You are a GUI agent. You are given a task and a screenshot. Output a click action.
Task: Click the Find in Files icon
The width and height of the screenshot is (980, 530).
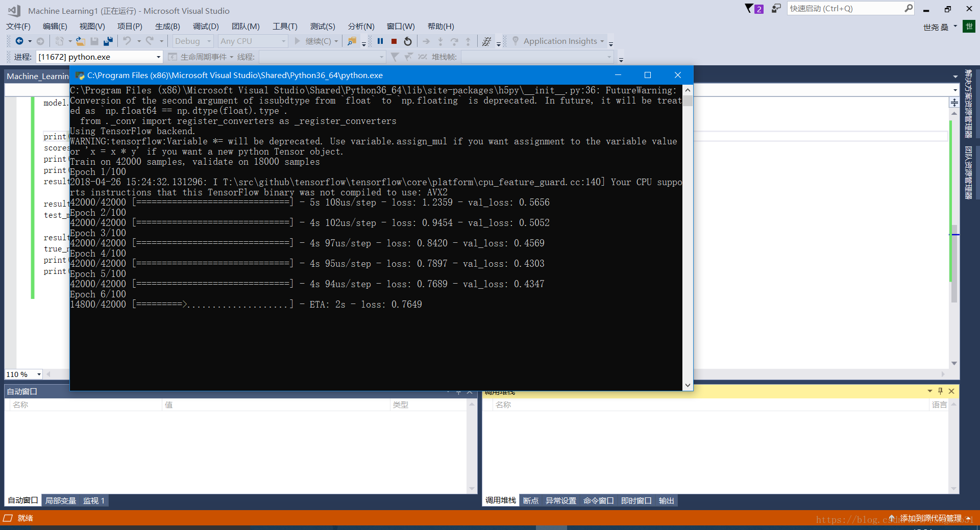(x=352, y=41)
